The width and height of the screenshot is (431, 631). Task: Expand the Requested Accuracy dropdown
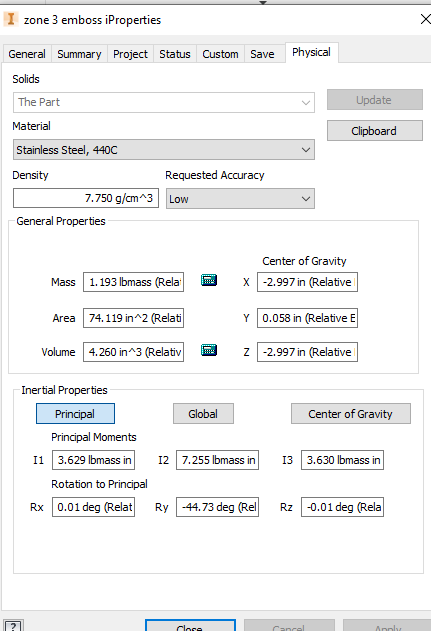(x=240, y=199)
